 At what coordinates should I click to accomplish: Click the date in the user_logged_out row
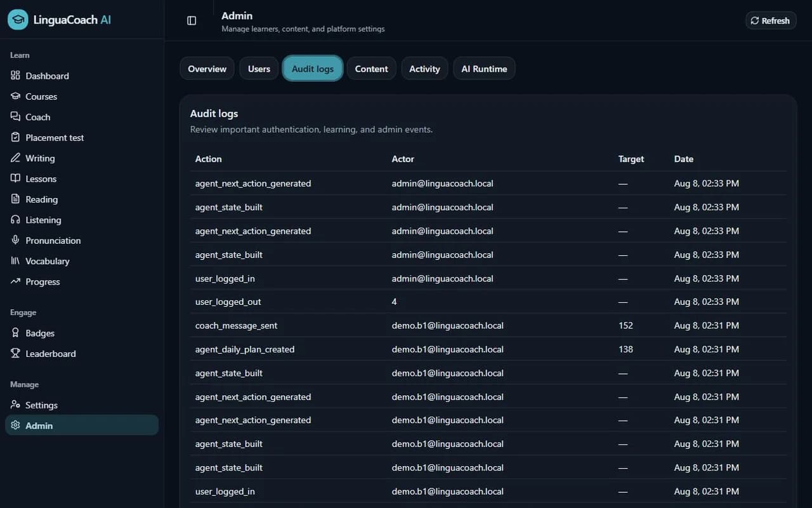[x=707, y=302]
